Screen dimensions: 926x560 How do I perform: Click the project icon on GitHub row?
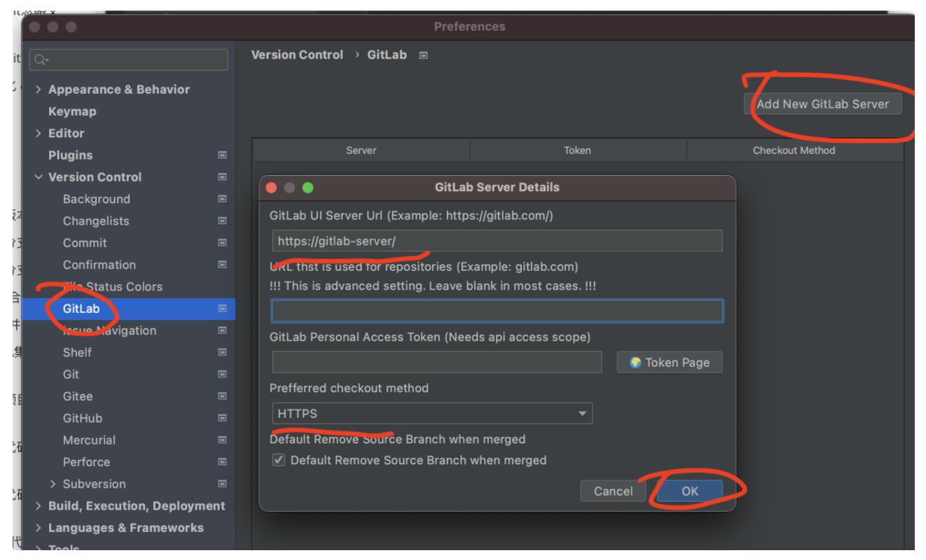coord(223,419)
